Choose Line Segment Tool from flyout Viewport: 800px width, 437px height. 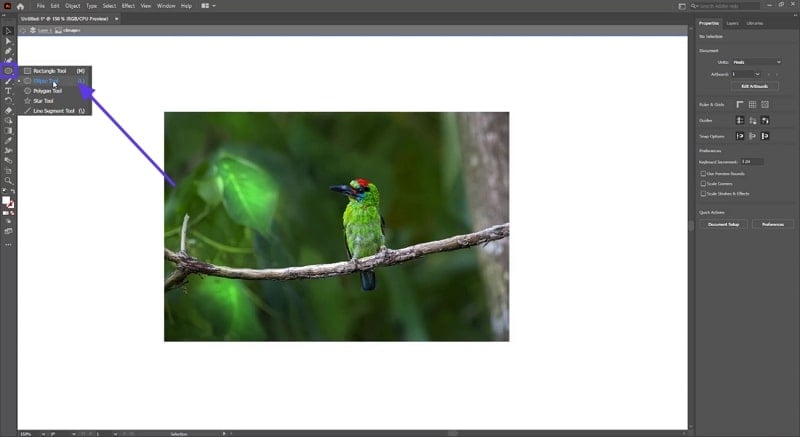click(55, 111)
